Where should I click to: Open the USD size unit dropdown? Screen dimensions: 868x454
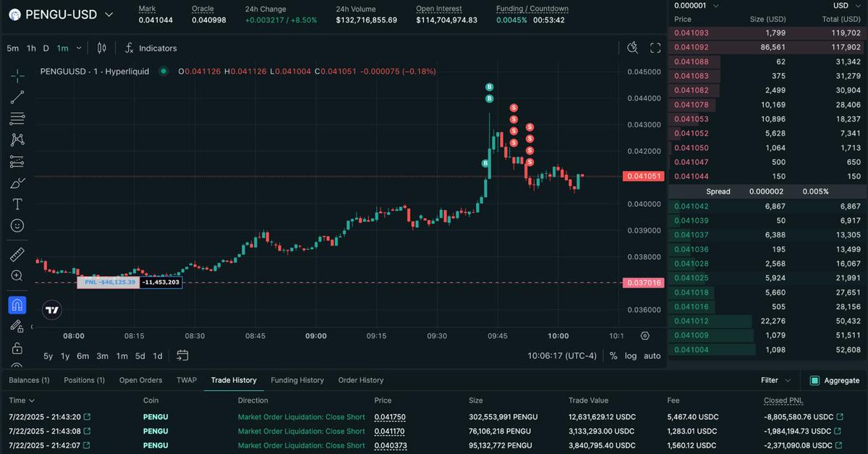[x=846, y=5]
